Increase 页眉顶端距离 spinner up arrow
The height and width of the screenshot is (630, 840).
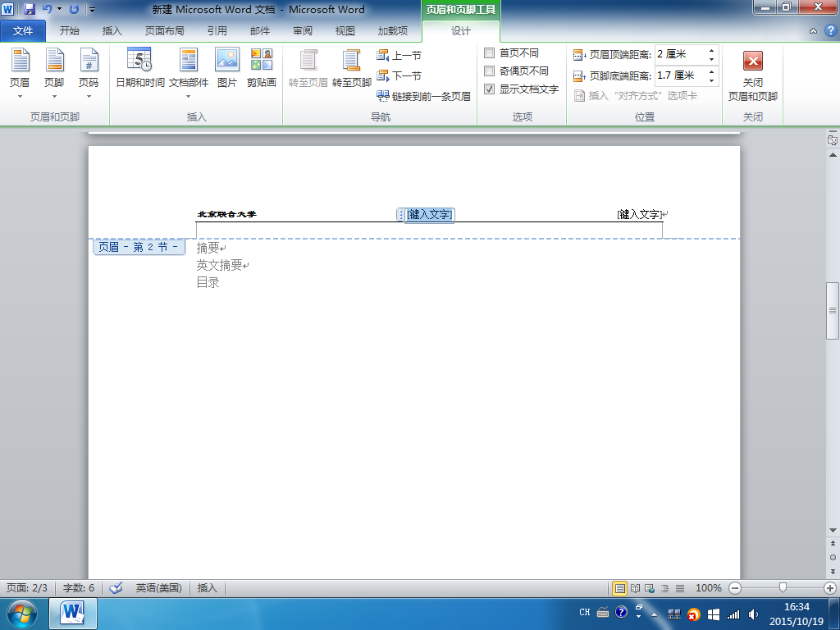(711, 50)
